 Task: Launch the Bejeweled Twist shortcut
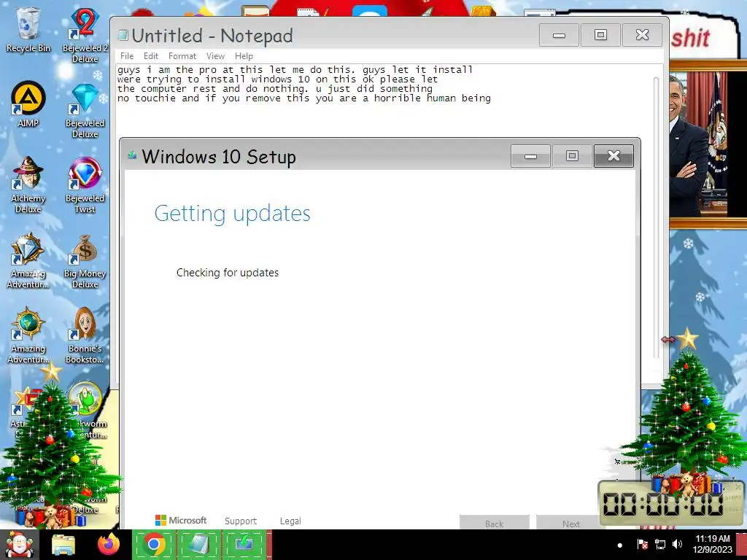85,184
